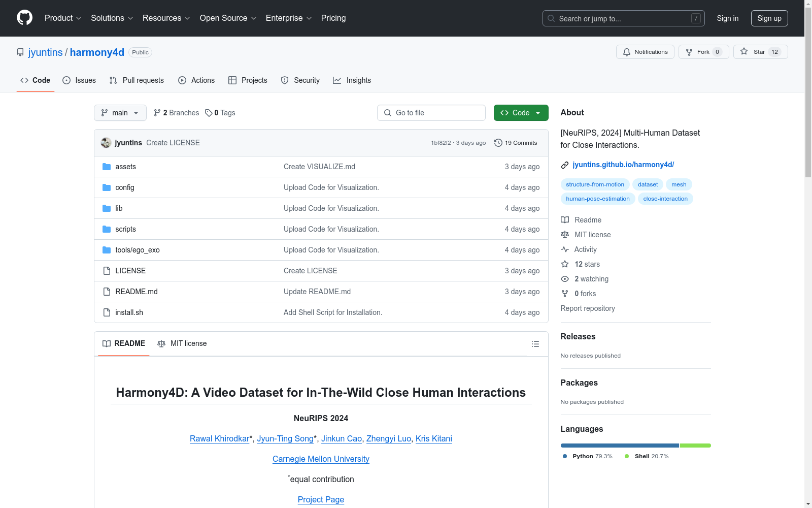Viewport: 812px width, 508px height.
Task: Click the Python blue color dot
Action: [x=565, y=456]
